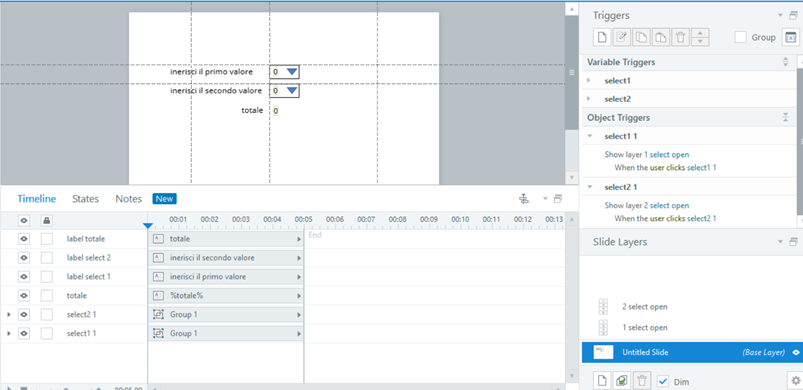Screen dimensions: 803x390
Task: Enable the Group triggers checkbox
Action: click(x=740, y=37)
